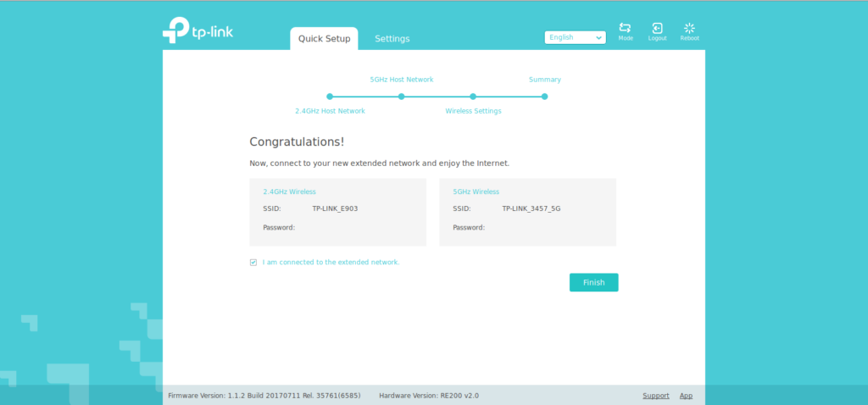Click the 2.4GHz Wireless panel heading

(x=289, y=191)
